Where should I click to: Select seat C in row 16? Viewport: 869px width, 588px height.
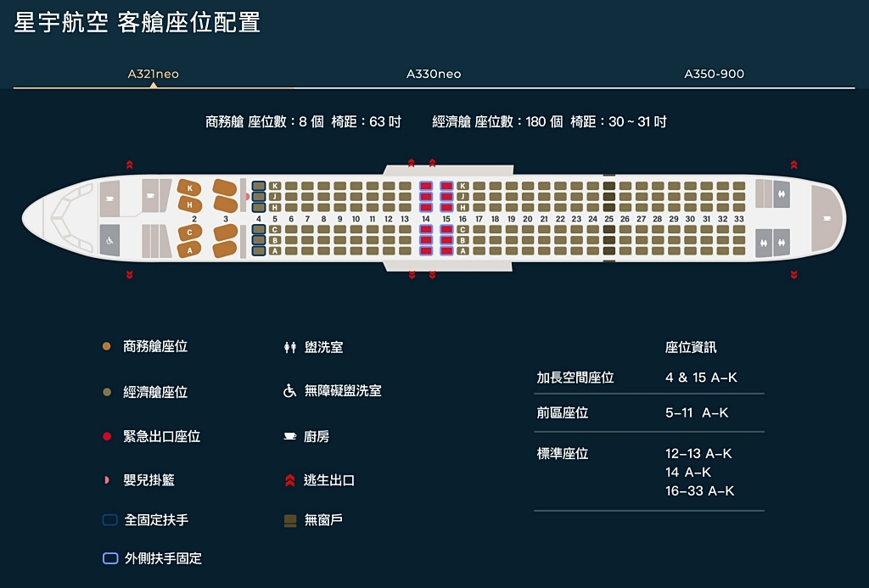point(463,229)
